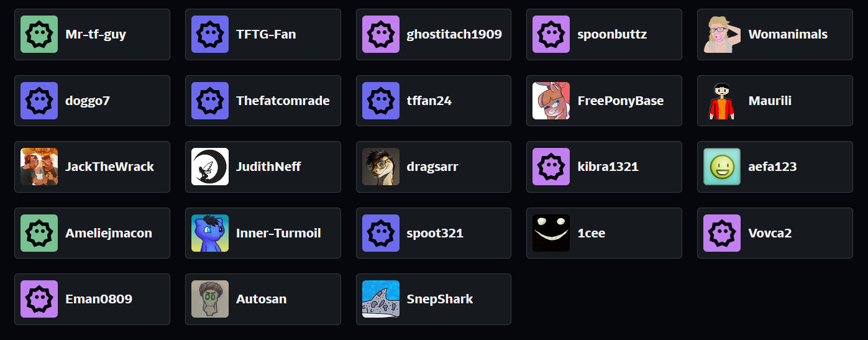Click TFTG-Fan's blue default avatar icon
868x340 pixels.
(210, 34)
